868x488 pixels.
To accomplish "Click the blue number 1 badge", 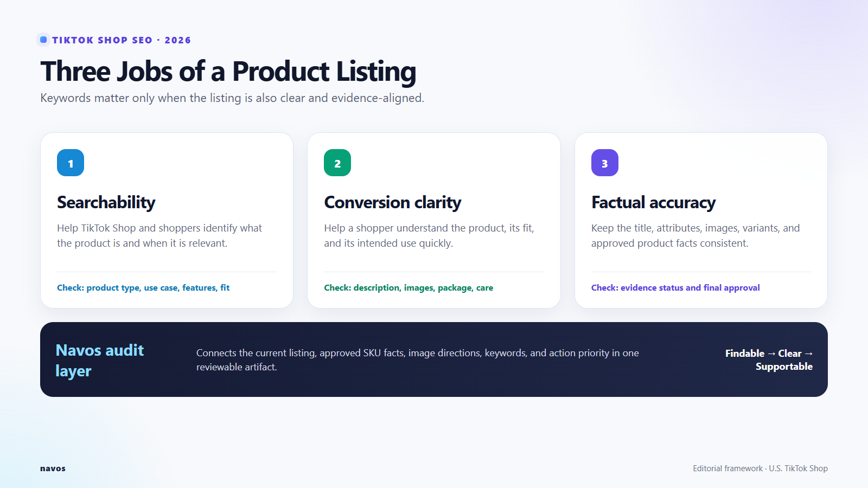I will [71, 163].
